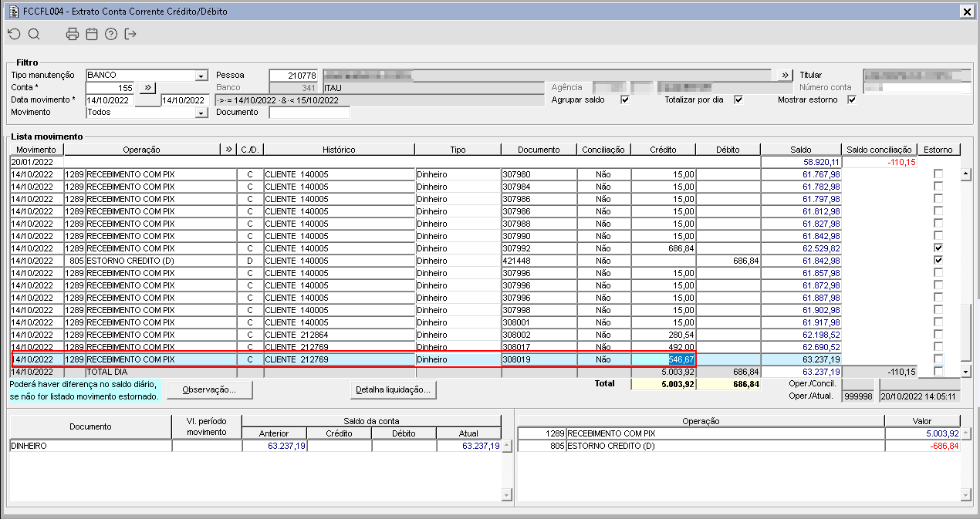Click Saldo da conta panel scroll-up arrow
The image size is (980, 519).
point(507,446)
